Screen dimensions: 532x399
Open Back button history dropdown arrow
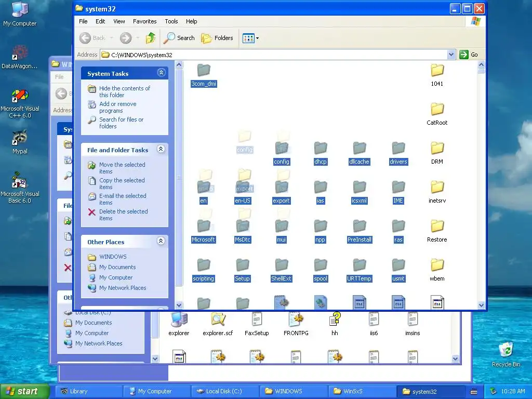[112, 38]
